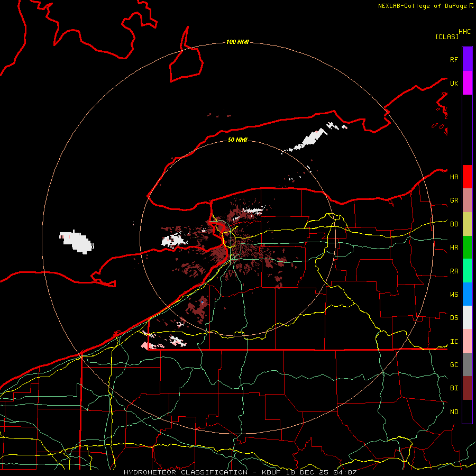Click the [CLAS] legend header
Viewport: 476px width, 476px height.
pyautogui.click(x=447, y=36)
